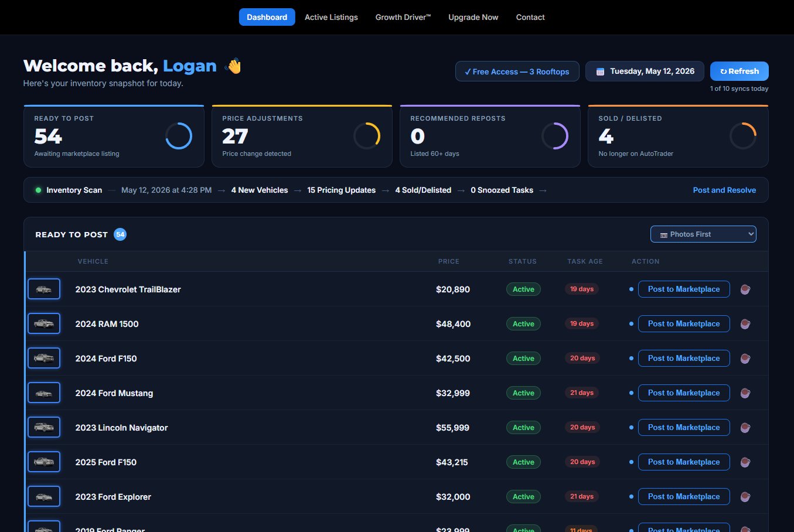
Task: Open the Upgrade Now page
Action: tap(473, 17)
